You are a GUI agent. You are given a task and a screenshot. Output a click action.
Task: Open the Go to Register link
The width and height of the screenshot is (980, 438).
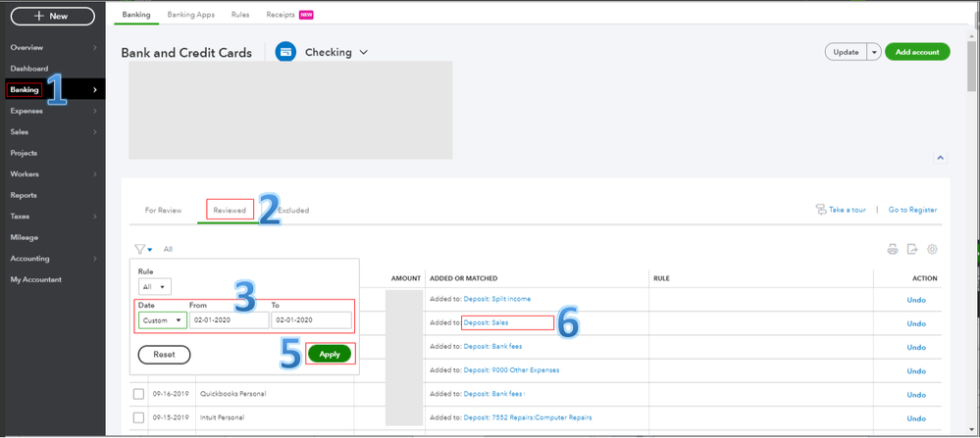[x=912, y=211]
